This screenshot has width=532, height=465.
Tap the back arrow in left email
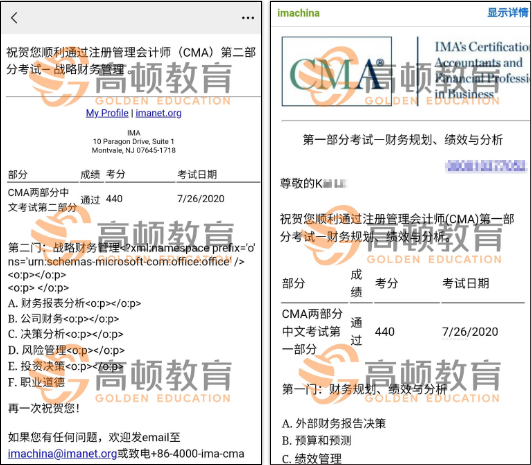tap(14, 18)
